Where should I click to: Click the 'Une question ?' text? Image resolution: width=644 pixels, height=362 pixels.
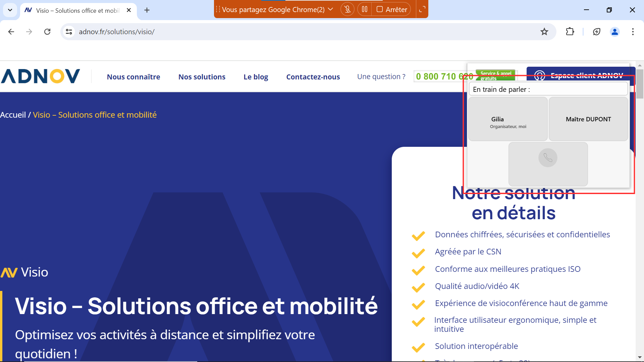pos(381,77)
